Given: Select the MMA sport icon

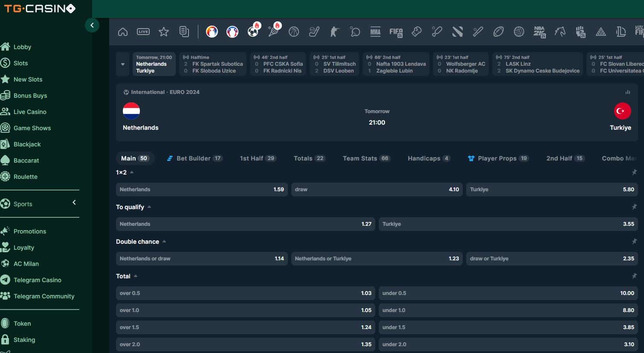Looking at the screenshot, I should pos(375,32).
